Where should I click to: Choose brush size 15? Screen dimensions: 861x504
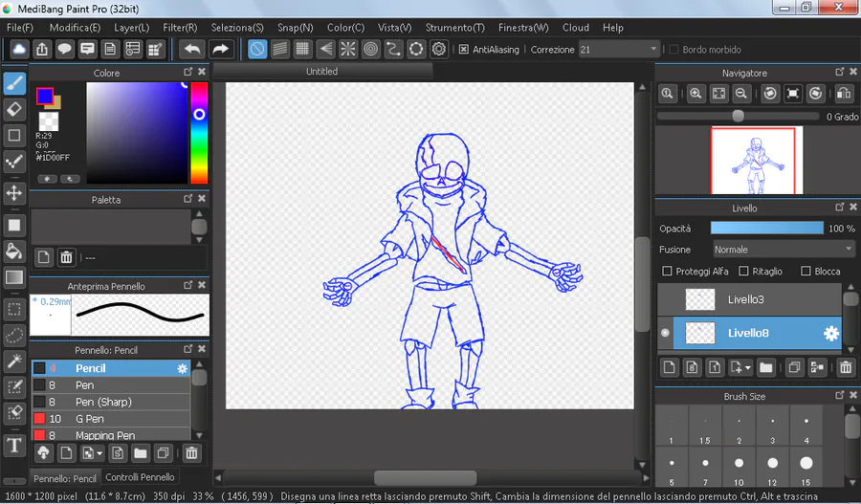pyautogui.click(x=806, y=469)
